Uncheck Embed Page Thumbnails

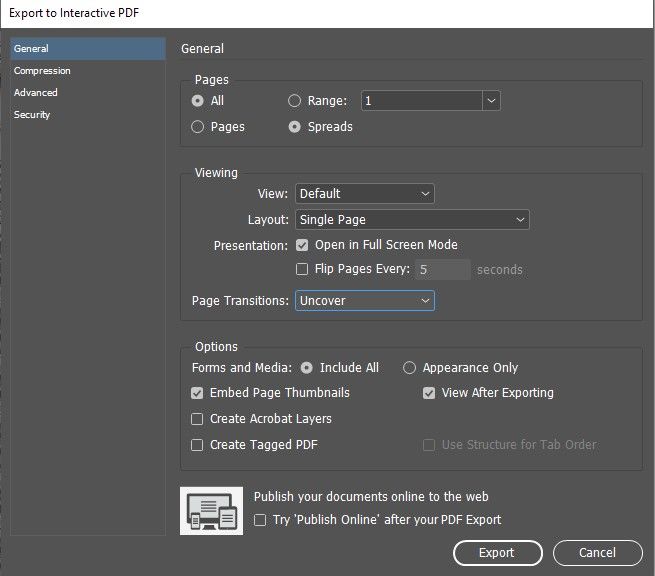coord(198,394)
